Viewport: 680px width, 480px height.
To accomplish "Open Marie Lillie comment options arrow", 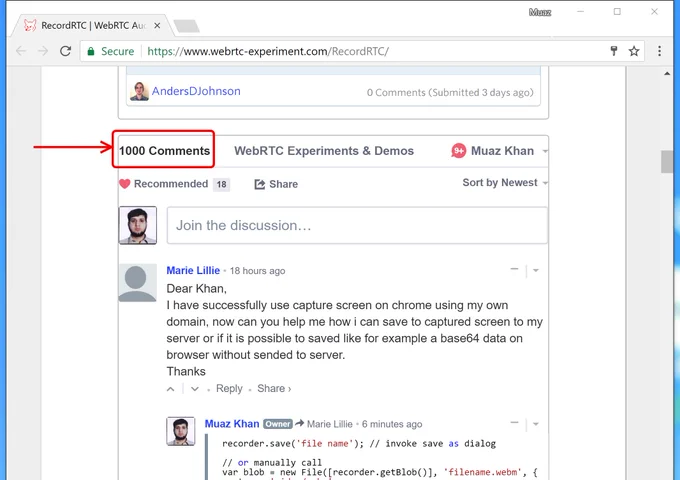I will pos(536,271).
